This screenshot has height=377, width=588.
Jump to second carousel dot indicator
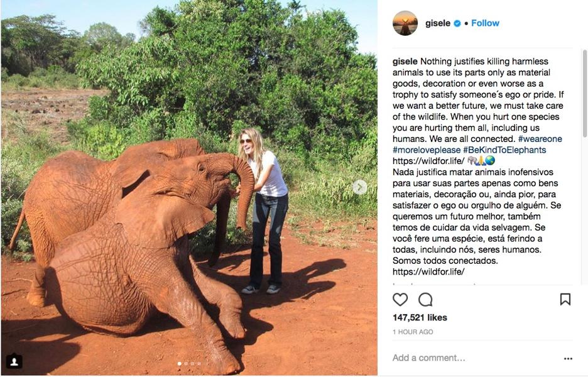tap(185, 363)
